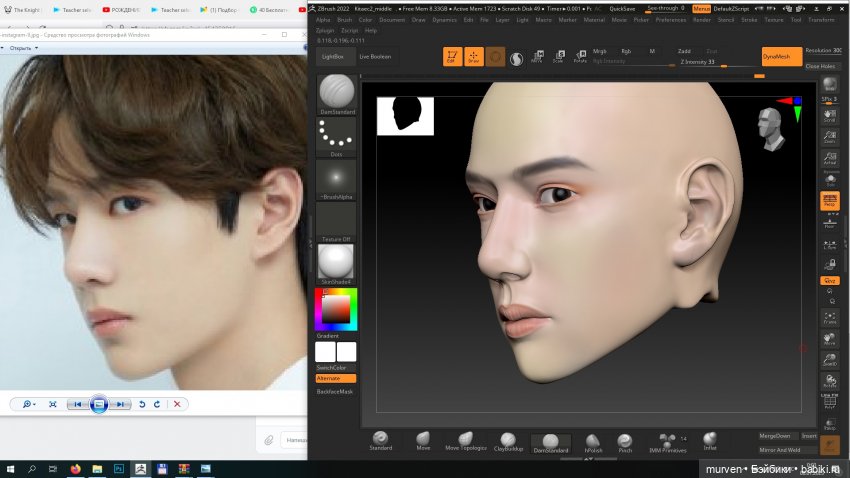Select the Rotate gizmo button in top shelf
The height and width of the screenshot is (478, 850).
pos(580,56)
